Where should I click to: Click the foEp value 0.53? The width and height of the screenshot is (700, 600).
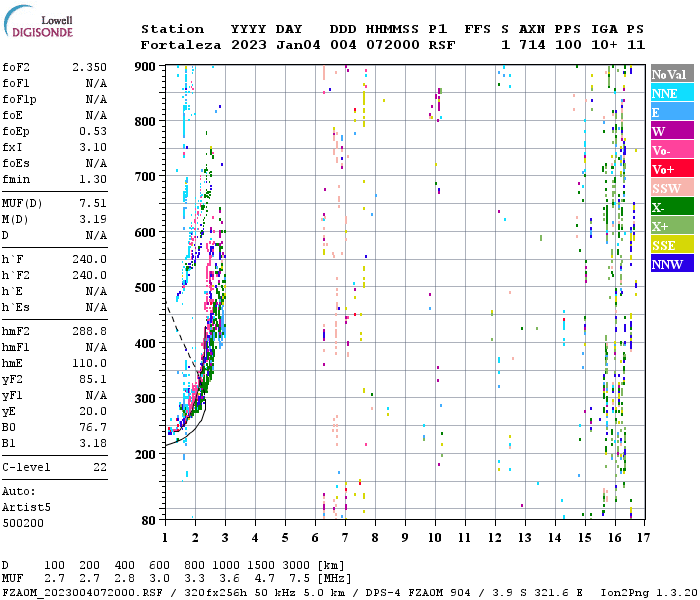[x=93, y=131]
